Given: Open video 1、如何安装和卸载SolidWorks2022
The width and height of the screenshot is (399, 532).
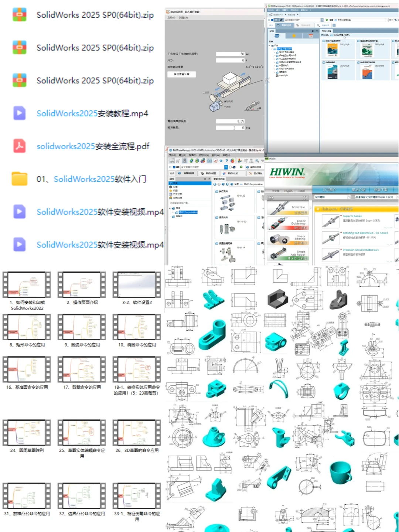Looking at the screenshot, I should point(27,285).
